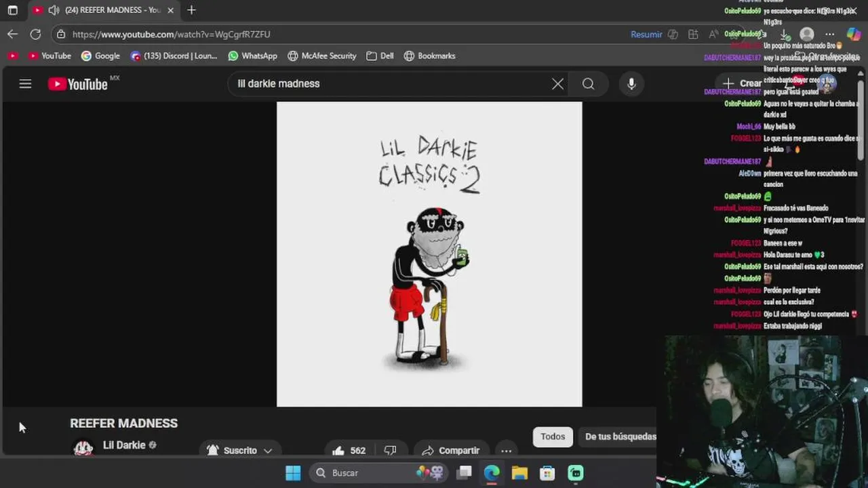Screen dimensions: 868x488
Task: Like the video with 562 likes
Action: [x=349, y=450]
